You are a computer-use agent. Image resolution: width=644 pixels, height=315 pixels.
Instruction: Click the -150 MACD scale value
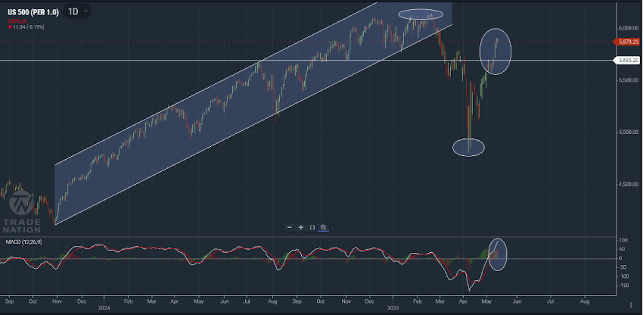(624, 285)
